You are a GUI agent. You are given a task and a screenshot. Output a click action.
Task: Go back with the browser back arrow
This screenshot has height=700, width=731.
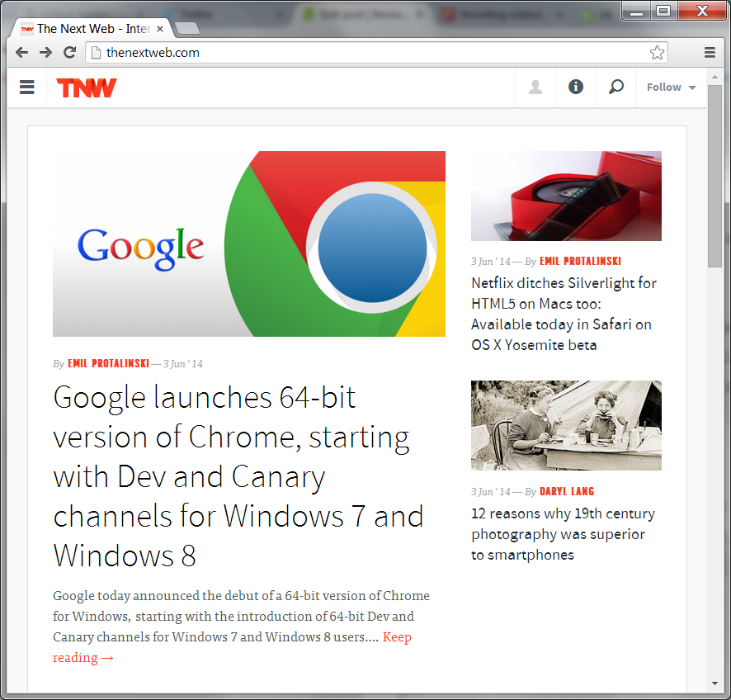click(21, 52)
